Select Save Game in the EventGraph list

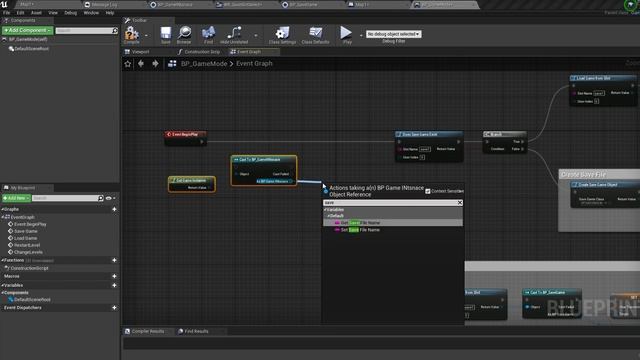[25, 231]
